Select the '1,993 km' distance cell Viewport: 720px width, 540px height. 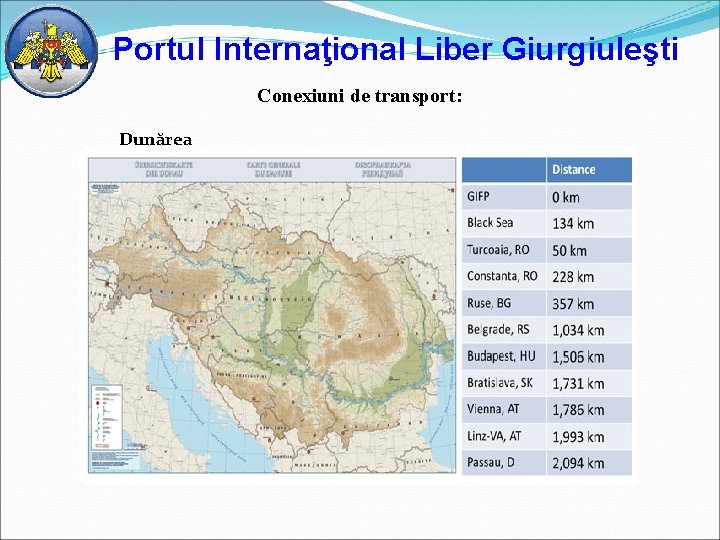pyautogui.click(x=589, y=436)
